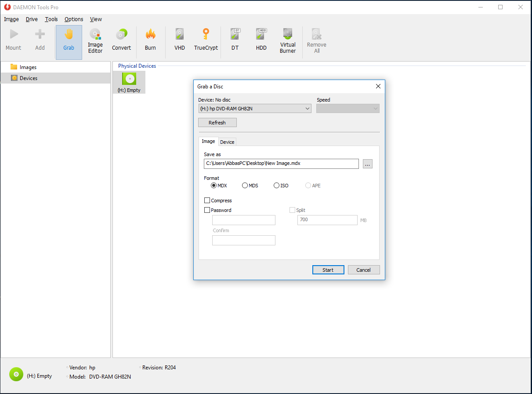Click the DAEMON Tools Pro title bar logo

[7, 7]
